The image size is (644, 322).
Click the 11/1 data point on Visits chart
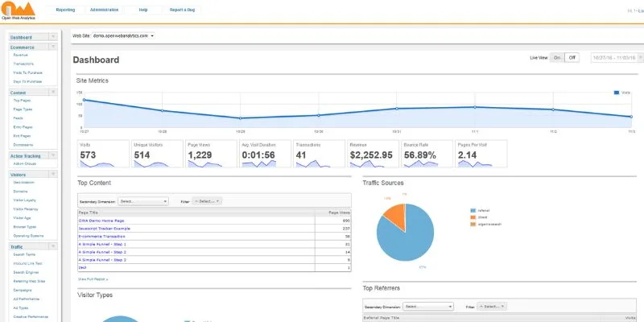475,107
